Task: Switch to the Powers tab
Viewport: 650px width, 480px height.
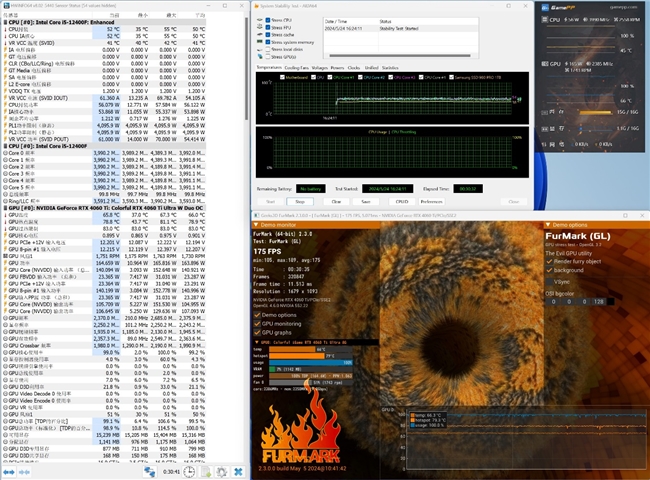Action: tap(337, 68)
